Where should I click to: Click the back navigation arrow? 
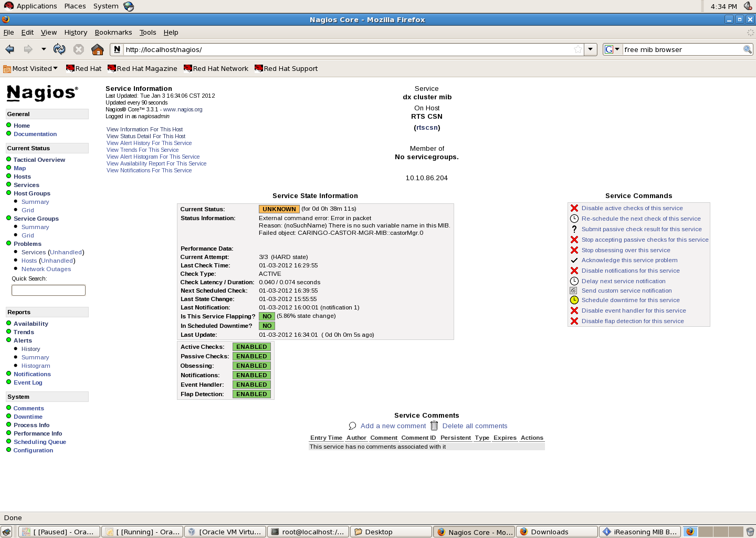(x=10, y=49)
